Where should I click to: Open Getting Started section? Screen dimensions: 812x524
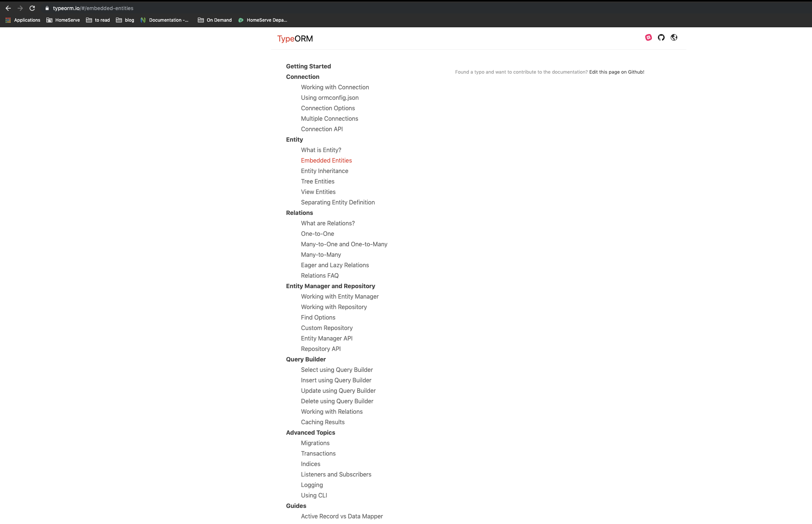tap(308, 66)
